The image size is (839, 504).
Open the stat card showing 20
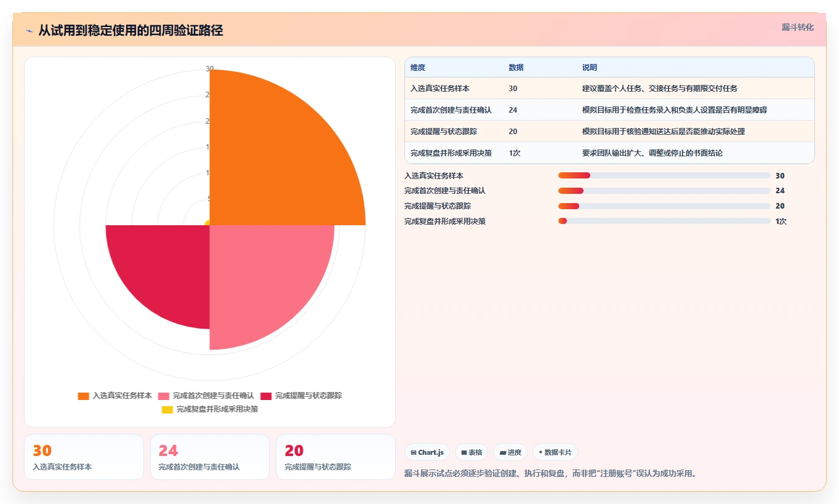[335, 457]
